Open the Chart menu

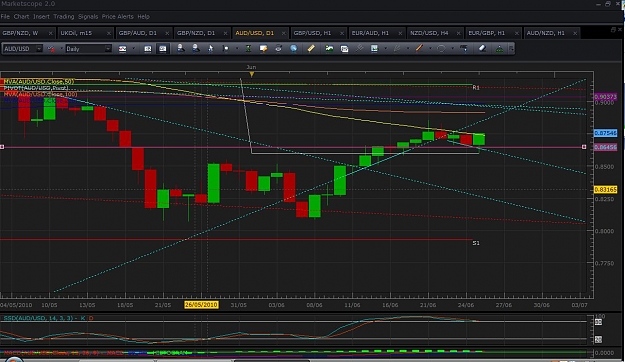(21, 16)
